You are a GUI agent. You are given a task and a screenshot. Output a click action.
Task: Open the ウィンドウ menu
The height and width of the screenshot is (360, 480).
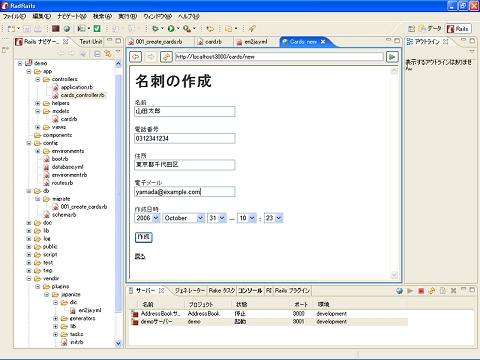[x=158, y=16]
